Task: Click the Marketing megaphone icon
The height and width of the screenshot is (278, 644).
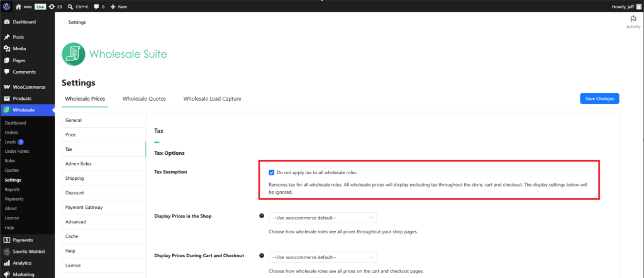Action: 6,274
